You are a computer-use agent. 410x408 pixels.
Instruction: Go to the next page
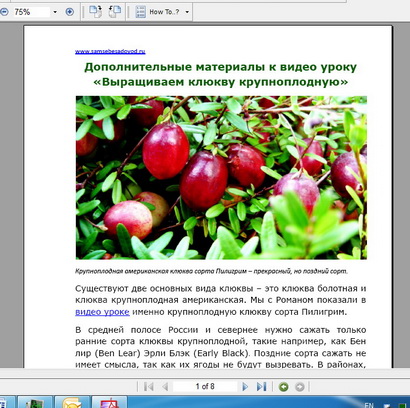point(245,387)
